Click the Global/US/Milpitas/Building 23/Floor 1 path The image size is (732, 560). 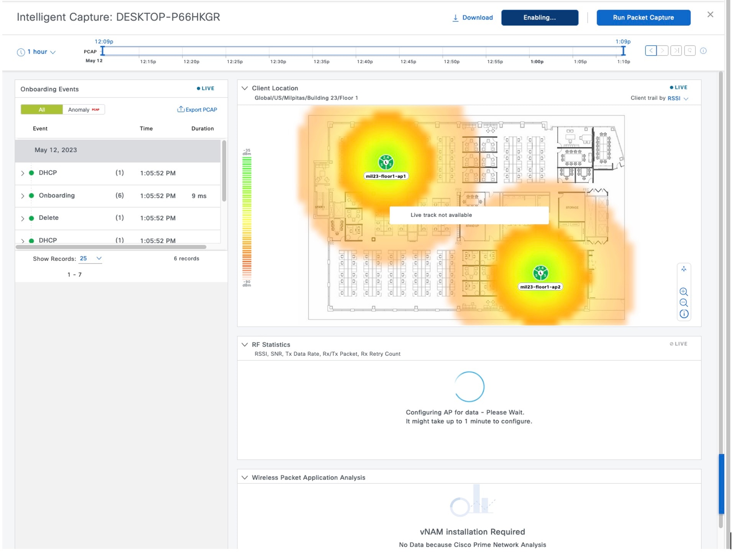(306, 98)
